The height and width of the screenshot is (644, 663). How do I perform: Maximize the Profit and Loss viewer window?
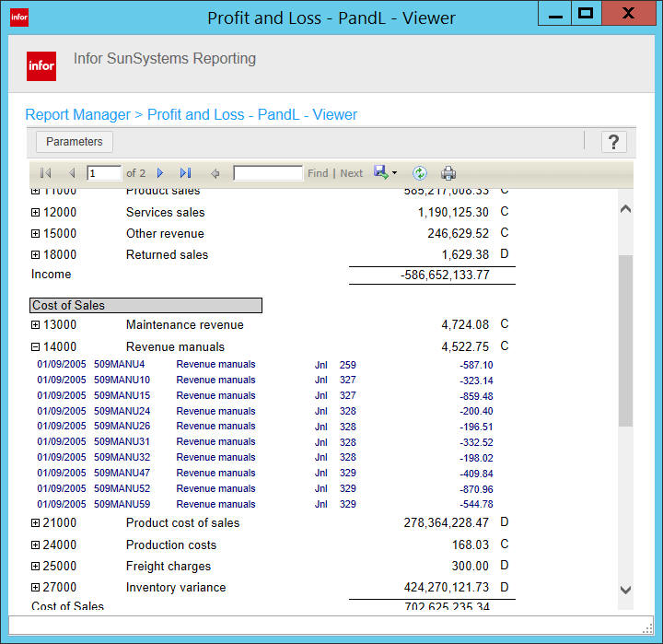tap(586, 14)
